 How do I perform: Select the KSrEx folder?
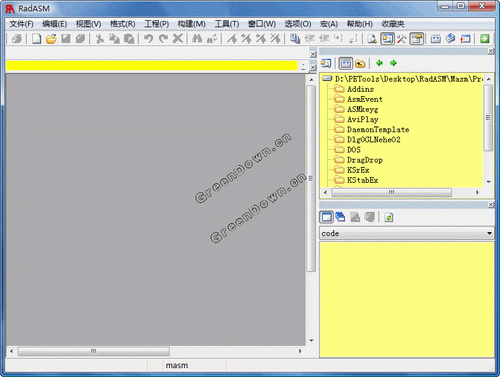click(358, 170)
